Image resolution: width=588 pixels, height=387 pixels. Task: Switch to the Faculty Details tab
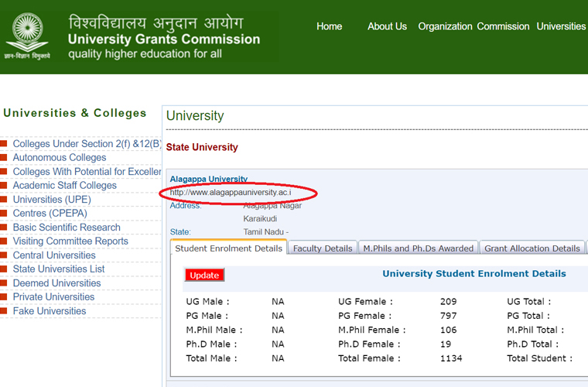(323, 248)
